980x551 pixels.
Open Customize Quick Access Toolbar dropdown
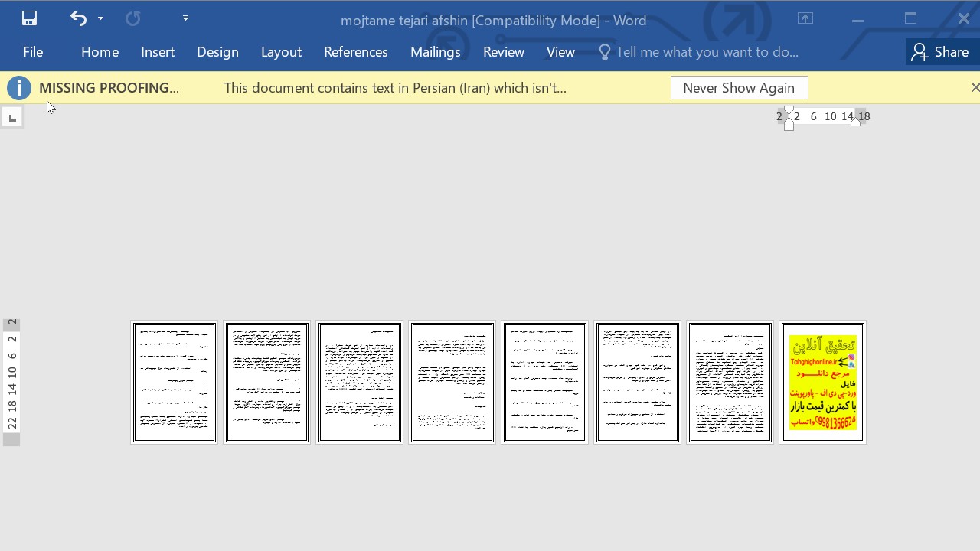(x=185, y=18)
